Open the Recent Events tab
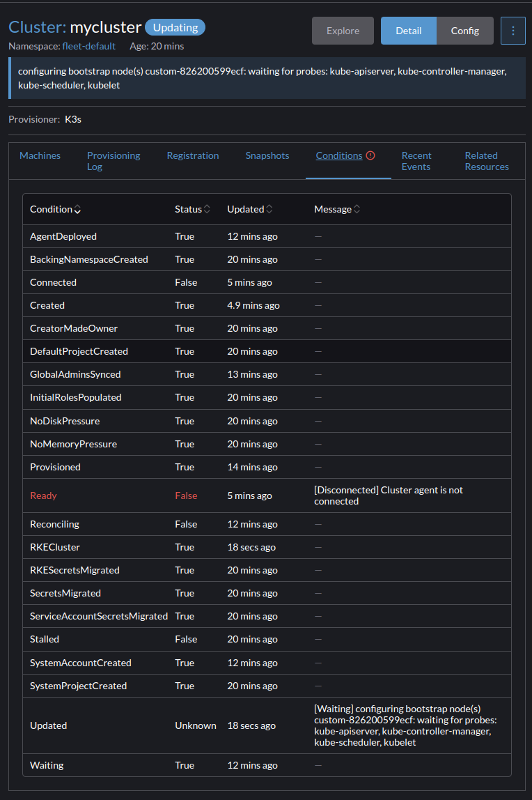The image size is (532, 800). click(416, 161)
